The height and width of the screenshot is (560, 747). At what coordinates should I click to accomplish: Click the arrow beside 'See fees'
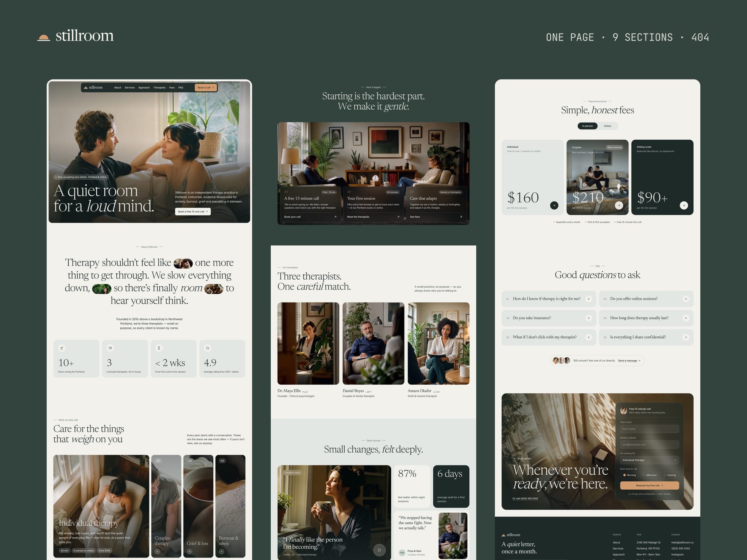pos(461,217)
